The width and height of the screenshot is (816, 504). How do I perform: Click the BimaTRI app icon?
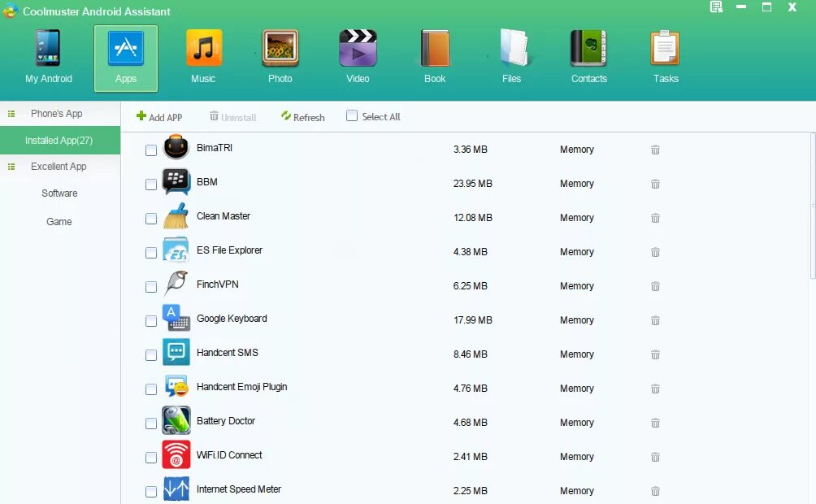coord(176,147)
